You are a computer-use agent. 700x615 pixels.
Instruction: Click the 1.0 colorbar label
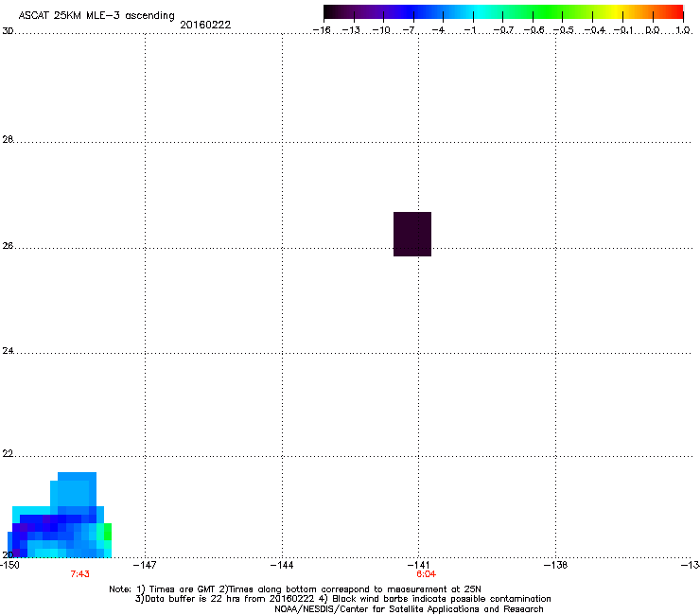(683, 30)
